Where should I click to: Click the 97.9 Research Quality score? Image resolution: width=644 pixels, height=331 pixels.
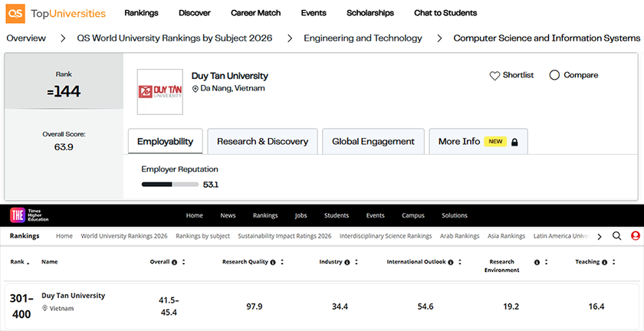(x=255, y=306)
